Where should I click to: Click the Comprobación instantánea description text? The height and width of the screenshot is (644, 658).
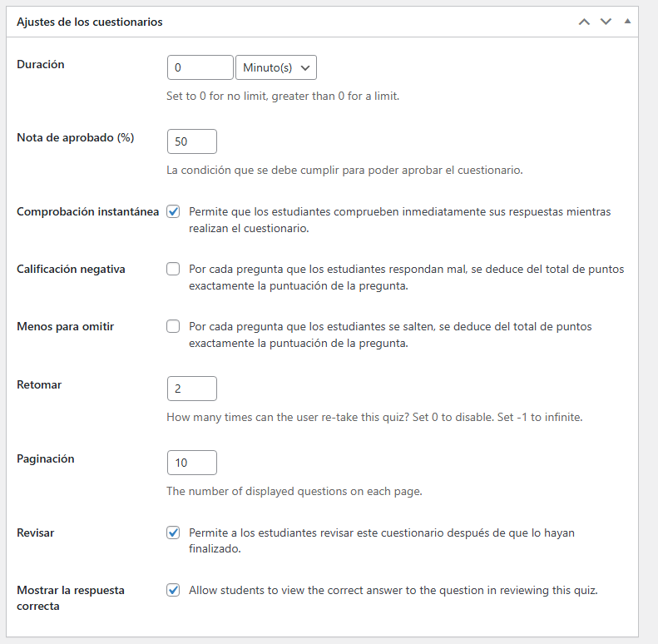point(399,220)
